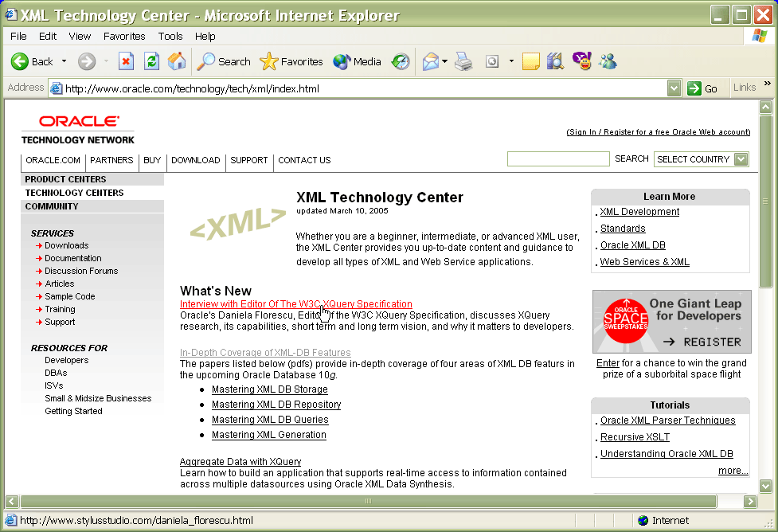The image size is (778, 532).
Task: Open the Select Country dropdown
Action: tap(702, 159)
